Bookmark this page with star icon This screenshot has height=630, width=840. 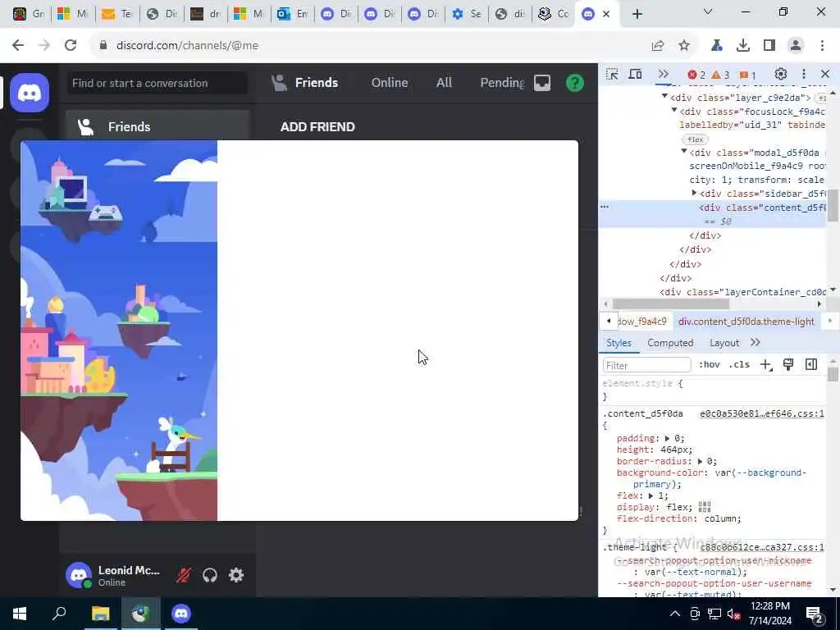click(x=684, y=46)
